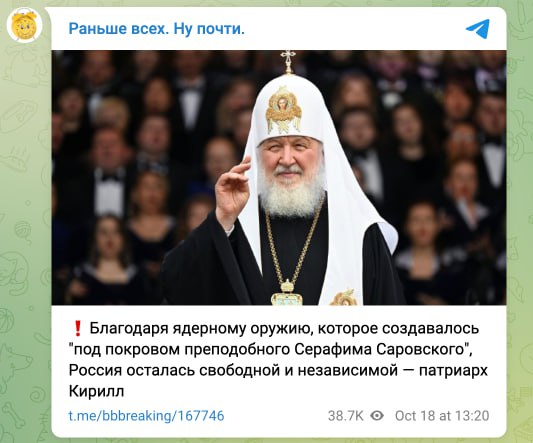533x443 pixels.
Task: Click the golden emblem on the white headdress
Action: coord(283,109)
